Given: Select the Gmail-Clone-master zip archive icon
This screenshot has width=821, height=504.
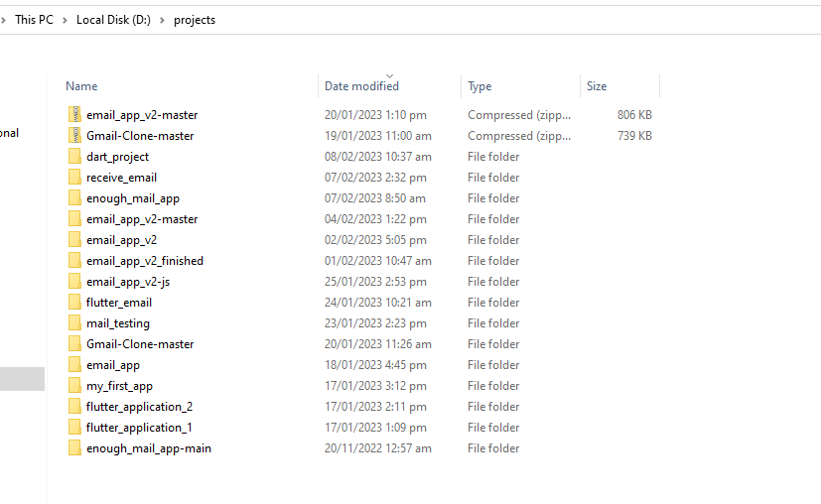Looking at the screenshot, I should [74, 136].
